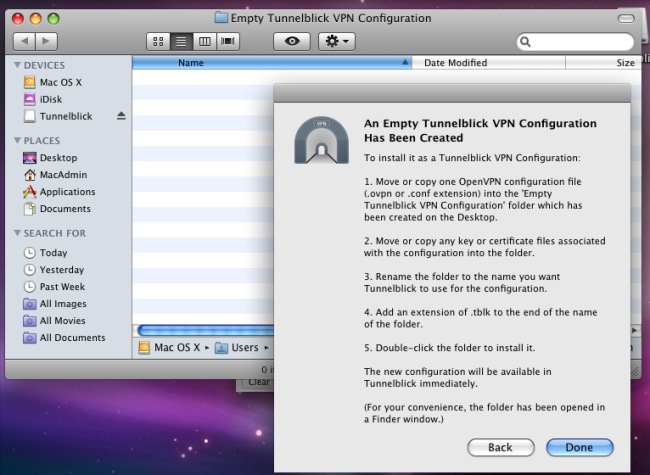Eject the Tunnelblick volume

pyautogui.click(x=121, y=116)
